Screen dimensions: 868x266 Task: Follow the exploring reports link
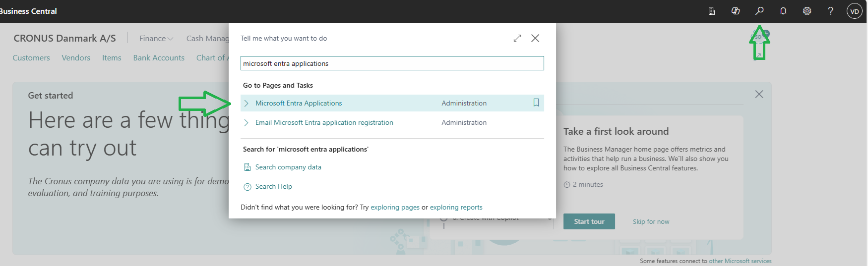456,207
